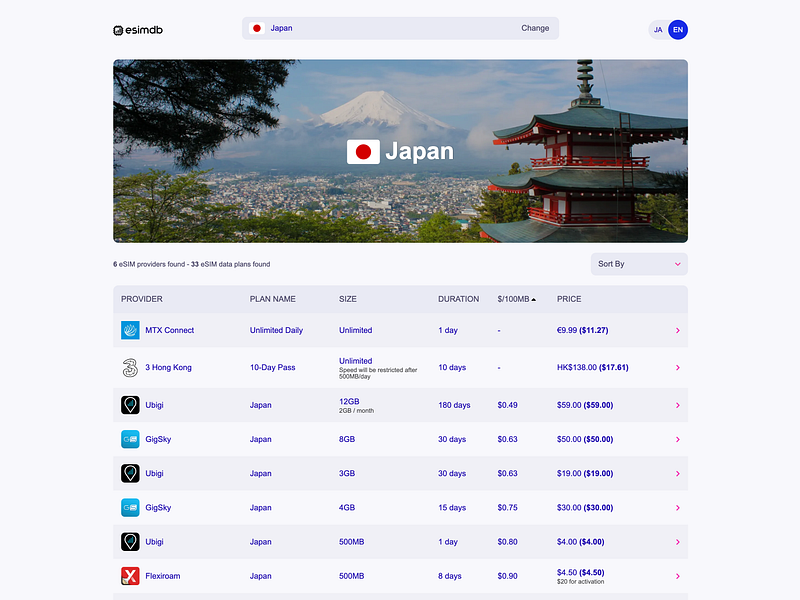The width and height of the screenshot is (800, 600).
Task: Click the '$30.00 ($30.00)' price
Action: tap(585, 508)
